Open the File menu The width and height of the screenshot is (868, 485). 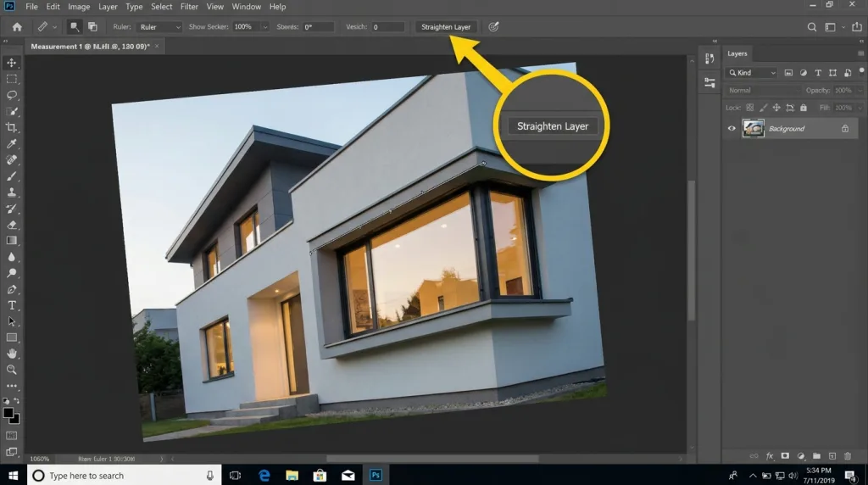pos(31,7)
